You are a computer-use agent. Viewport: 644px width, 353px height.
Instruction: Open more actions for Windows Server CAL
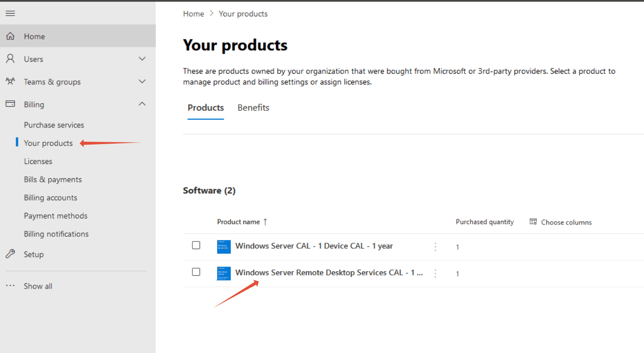[x=435, y=247]
